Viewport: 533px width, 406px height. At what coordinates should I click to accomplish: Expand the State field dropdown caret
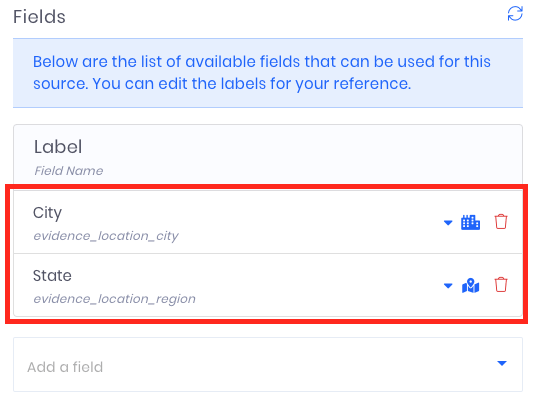click(x=448, y=286)
